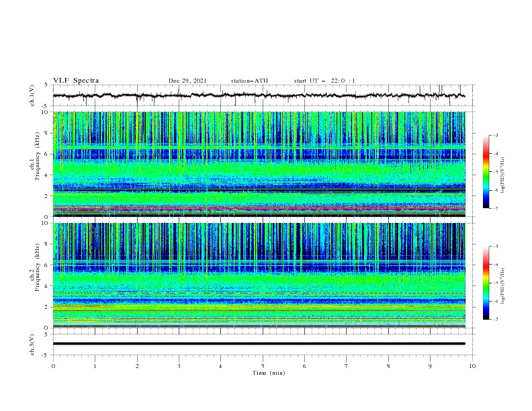Click the ch.1 colorbar 'log(PSD)(V²/Hz)' label
Screen dimensions: 532x411
point(502,175)
